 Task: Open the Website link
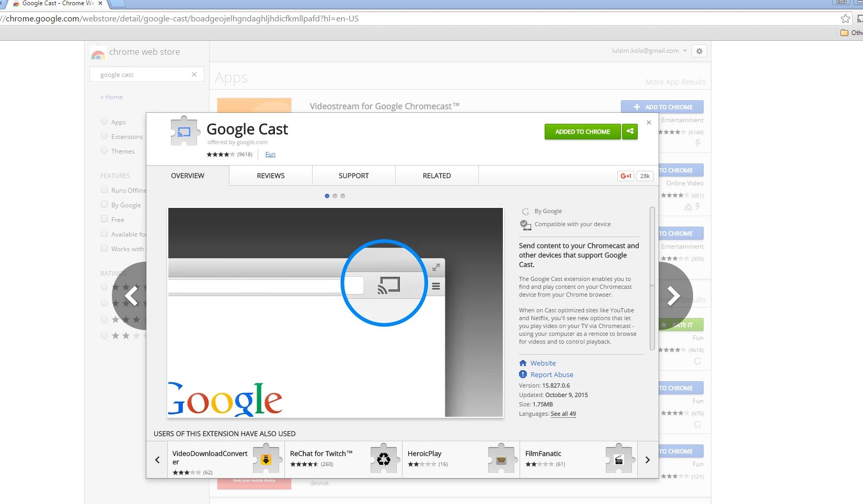pyautogui.click(x=543, y=363)
